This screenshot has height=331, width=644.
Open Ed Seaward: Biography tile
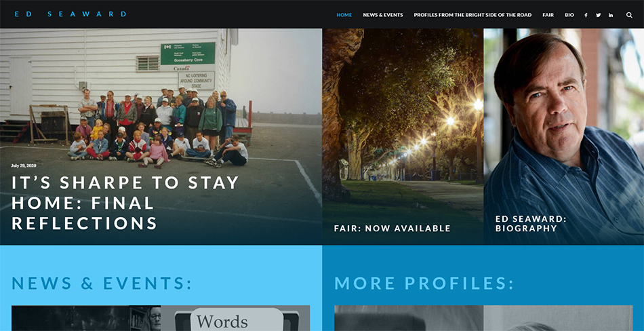(x=531, y=223)
